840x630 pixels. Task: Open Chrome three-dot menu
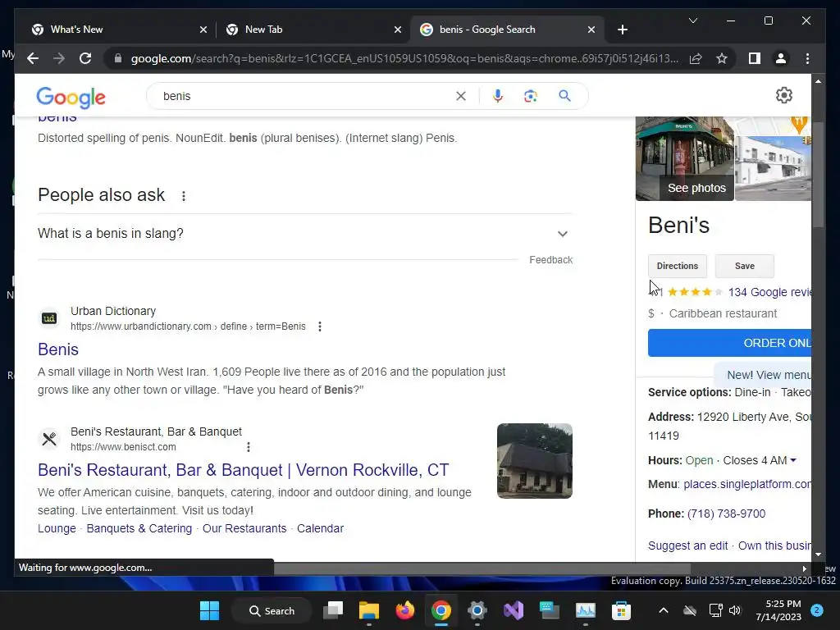coord(807,58)
